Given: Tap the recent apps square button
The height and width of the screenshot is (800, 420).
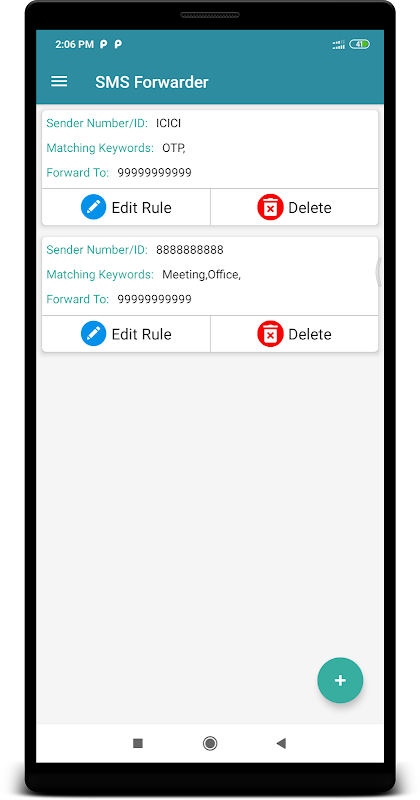Looking at the screenshot, I should [138, 743].
